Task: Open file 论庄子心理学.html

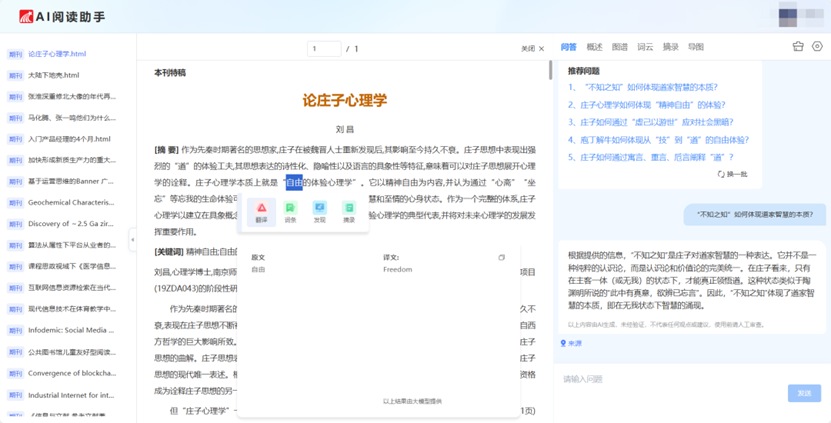Action: tap(57, 54)
